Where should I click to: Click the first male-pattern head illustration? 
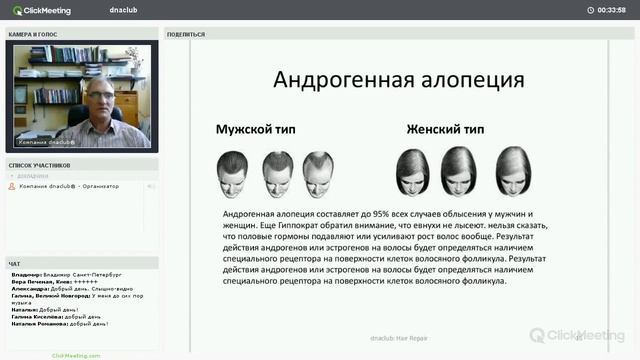(232, 174)
